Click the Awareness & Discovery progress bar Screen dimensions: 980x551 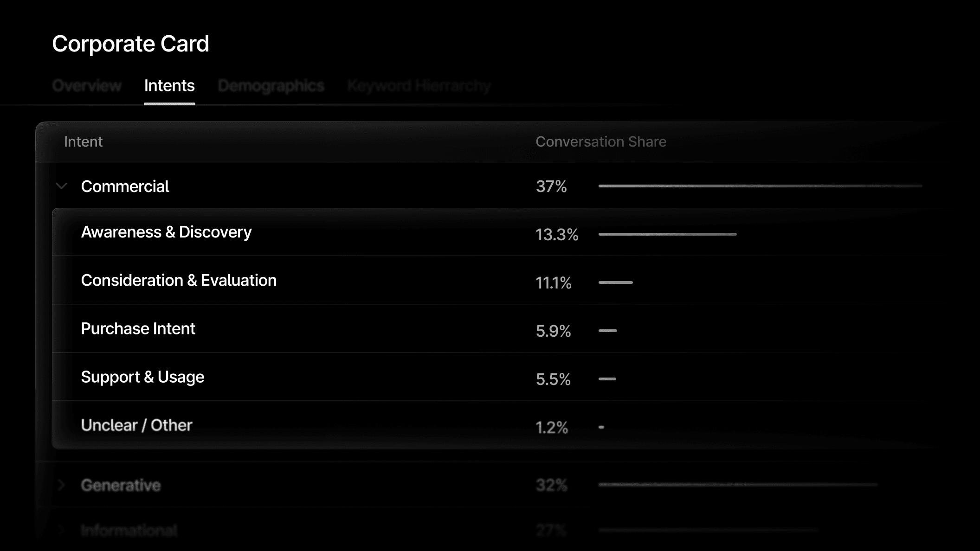pyautogui.click(x=668, y=234)
